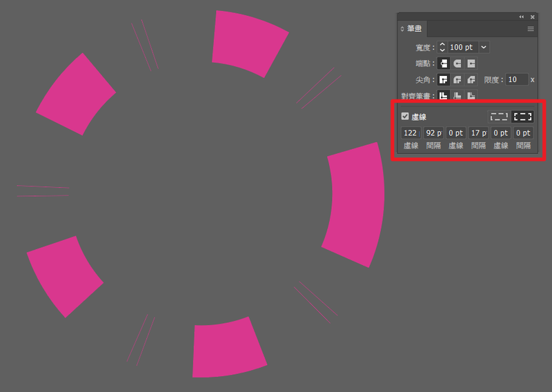552x392 pixels.
Task: Choose the round join corner icon
Action: 457,79
